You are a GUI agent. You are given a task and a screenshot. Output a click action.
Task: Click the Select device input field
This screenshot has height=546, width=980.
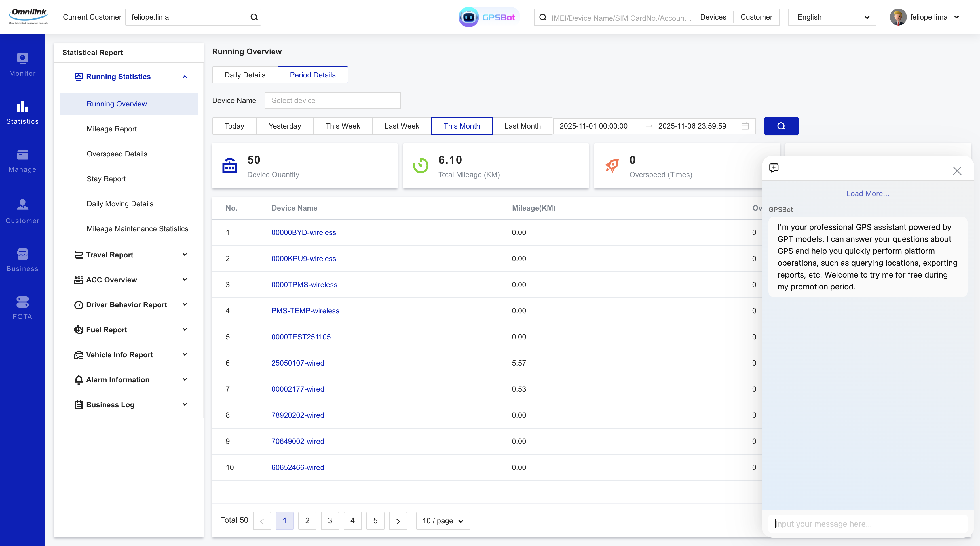(x=333, y=100)
